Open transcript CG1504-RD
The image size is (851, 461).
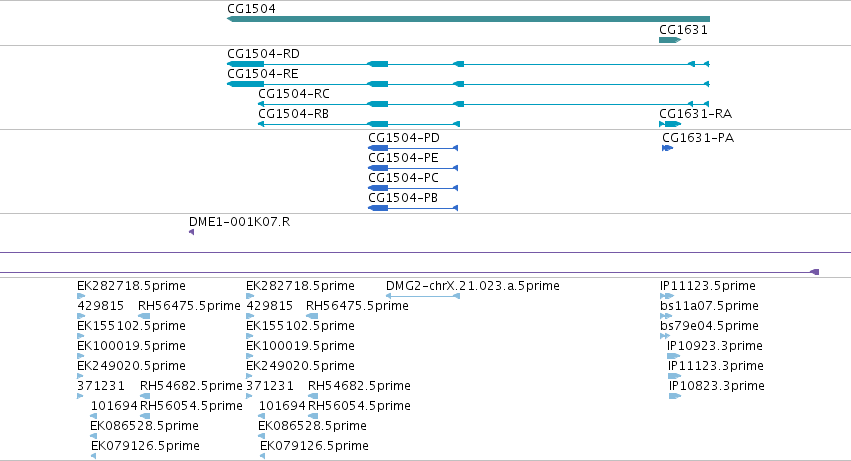click(263, 54)
